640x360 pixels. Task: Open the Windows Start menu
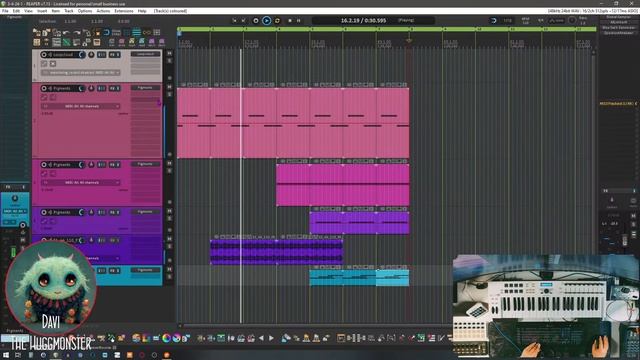pyautogui.click(x=6, y=355)
